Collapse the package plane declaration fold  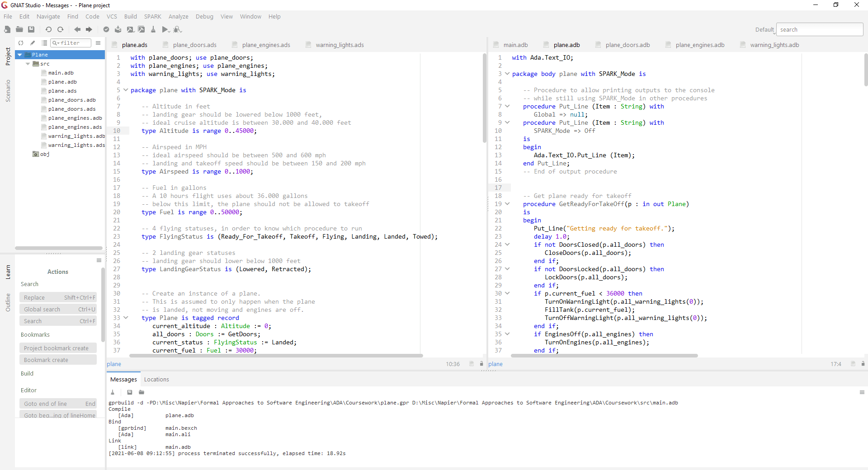pos(125,90)
